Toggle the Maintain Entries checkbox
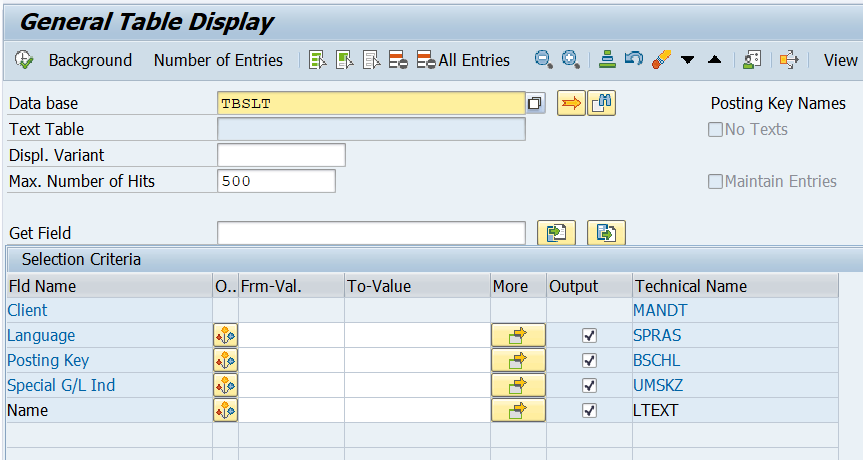This screenshot has width=863, height=460. (x=715, y=182)
